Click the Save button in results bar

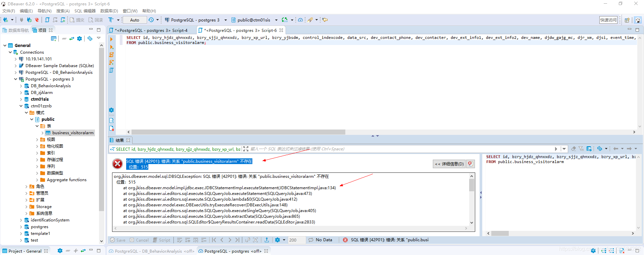(x=118, y=240)
